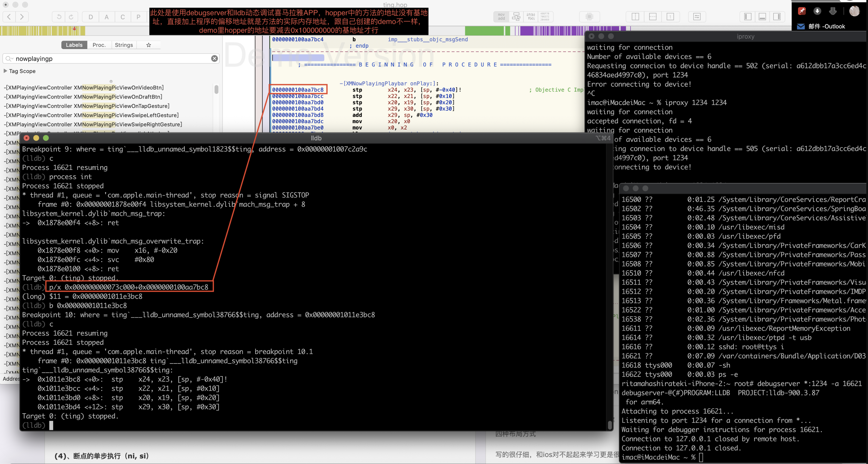Viewport: 868px width, 464px height.
Task: Click the lldb prompt cursor at bottom
Action: click(51, 425)
